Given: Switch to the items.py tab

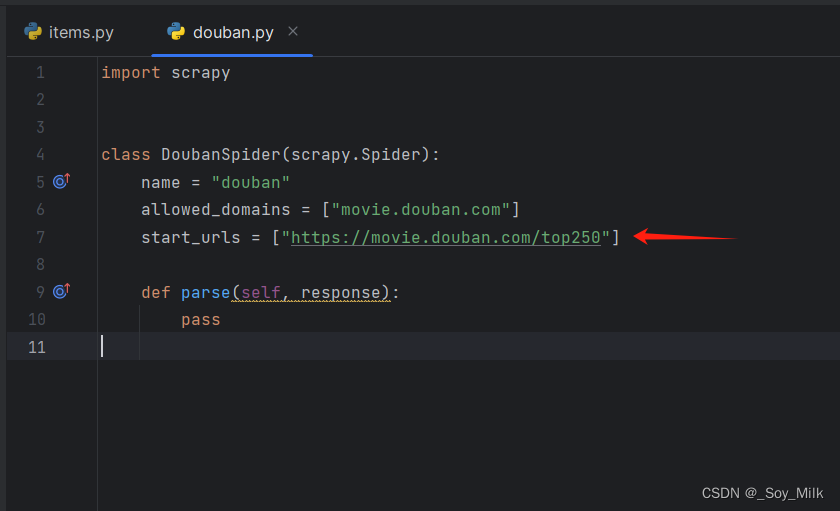Looking at the screenshot, I should tap(70, 32).
